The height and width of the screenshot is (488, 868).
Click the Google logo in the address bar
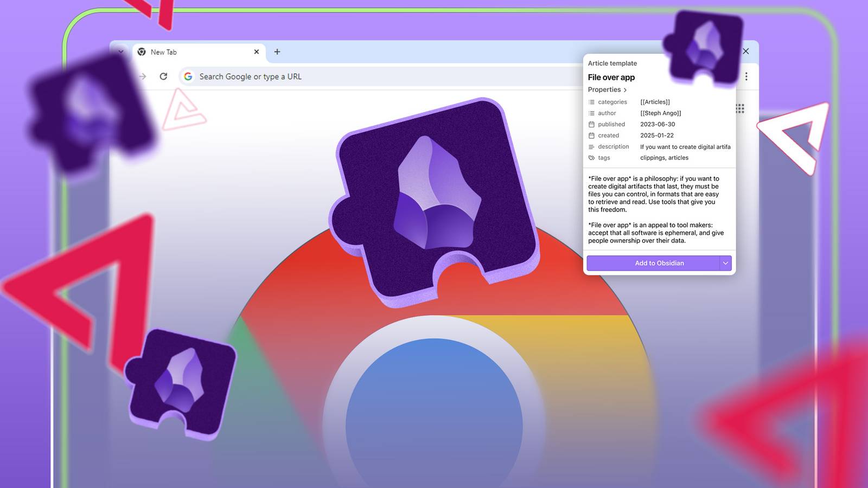point(188,76)
